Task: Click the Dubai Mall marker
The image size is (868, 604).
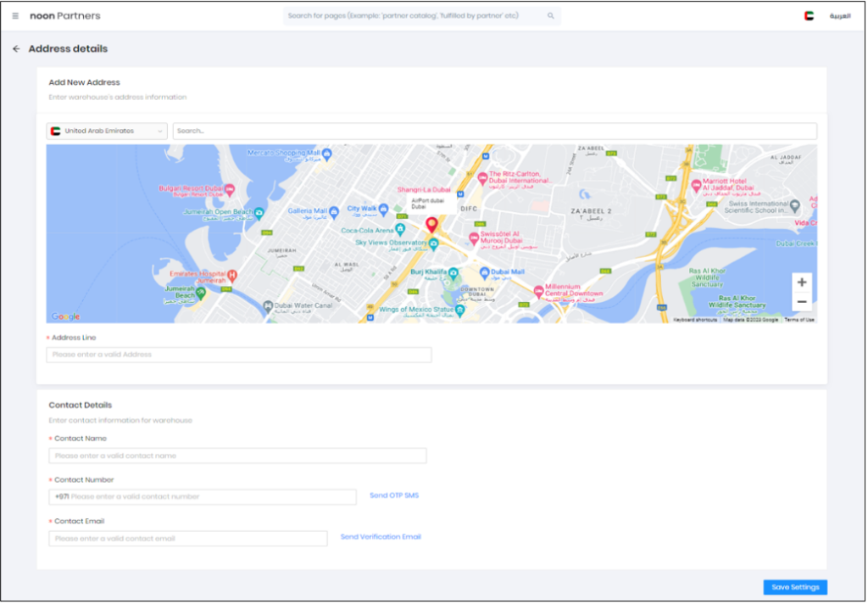Action: 484,272
